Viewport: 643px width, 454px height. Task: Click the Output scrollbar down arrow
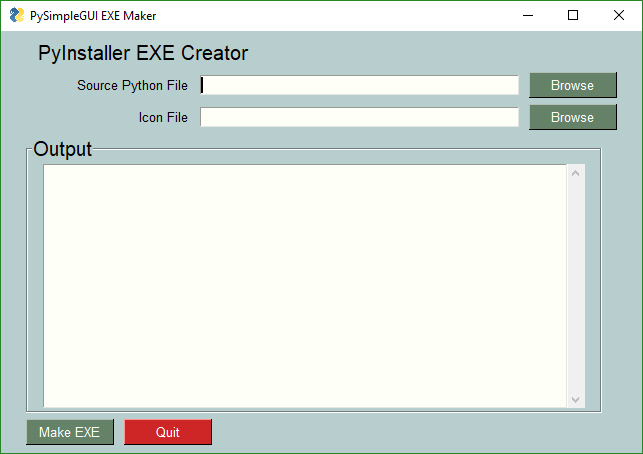[x=575, y=399]
